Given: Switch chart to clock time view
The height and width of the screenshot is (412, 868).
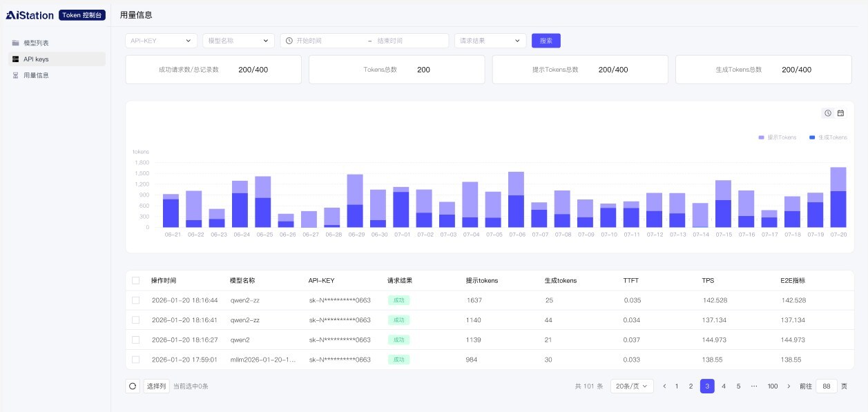Looking at the screenshot, I should click(827, 113).
